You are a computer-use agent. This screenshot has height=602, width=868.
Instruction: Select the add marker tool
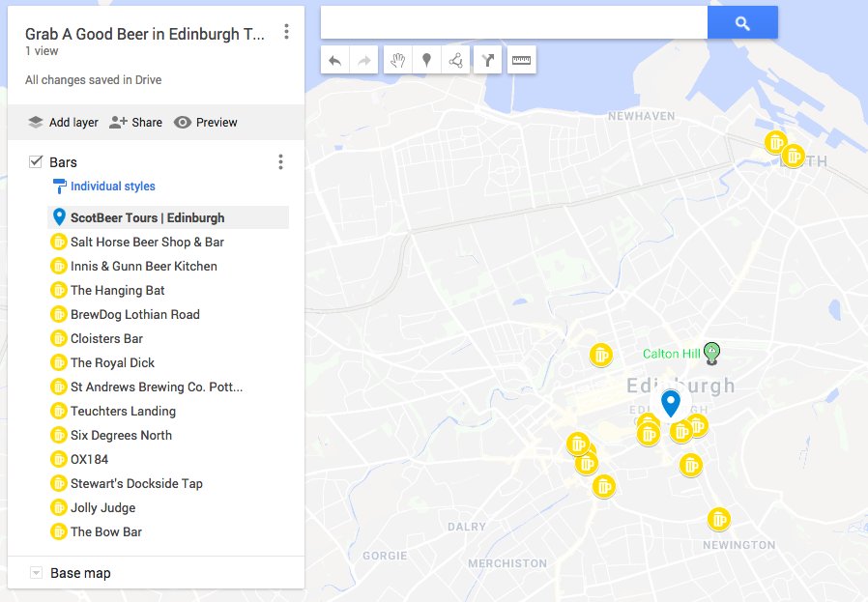click(x=426, y=60)
